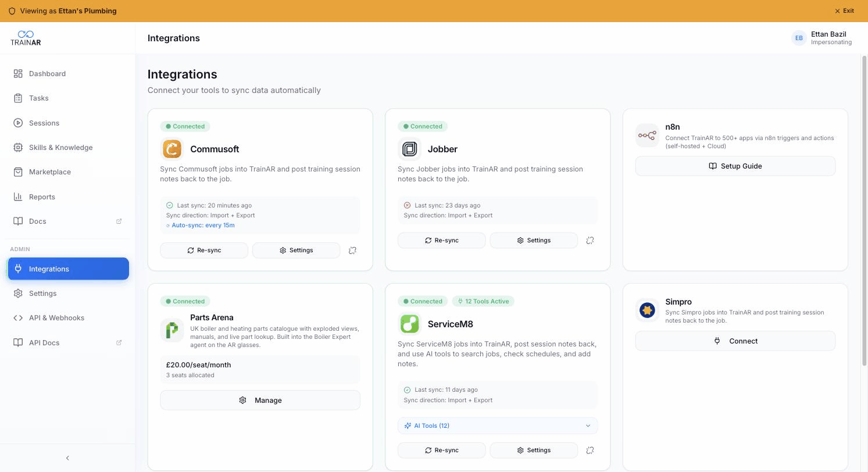Navigate to Skills & Knowledge
The width and height of the screenshot is (868, 472).
tap(68, 148)
